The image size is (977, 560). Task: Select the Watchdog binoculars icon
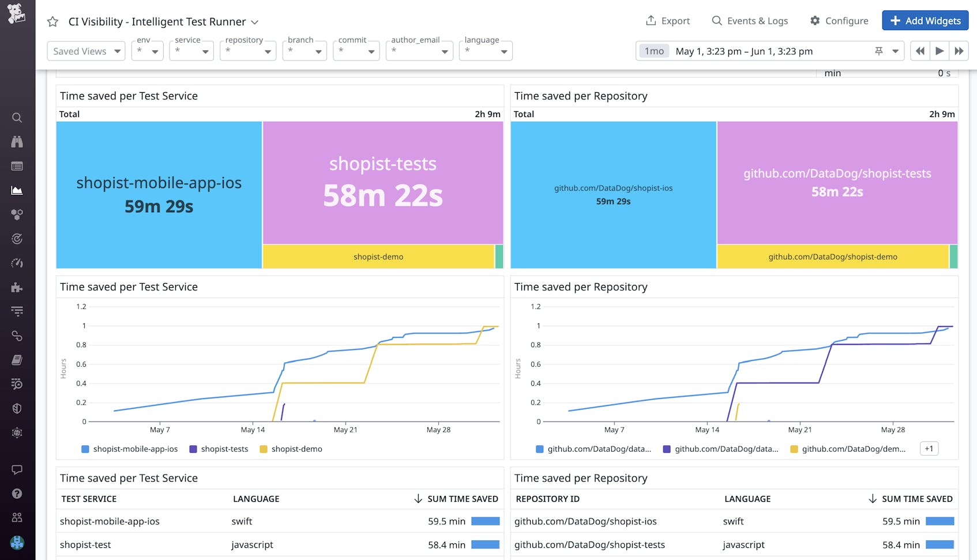point(17,141)
